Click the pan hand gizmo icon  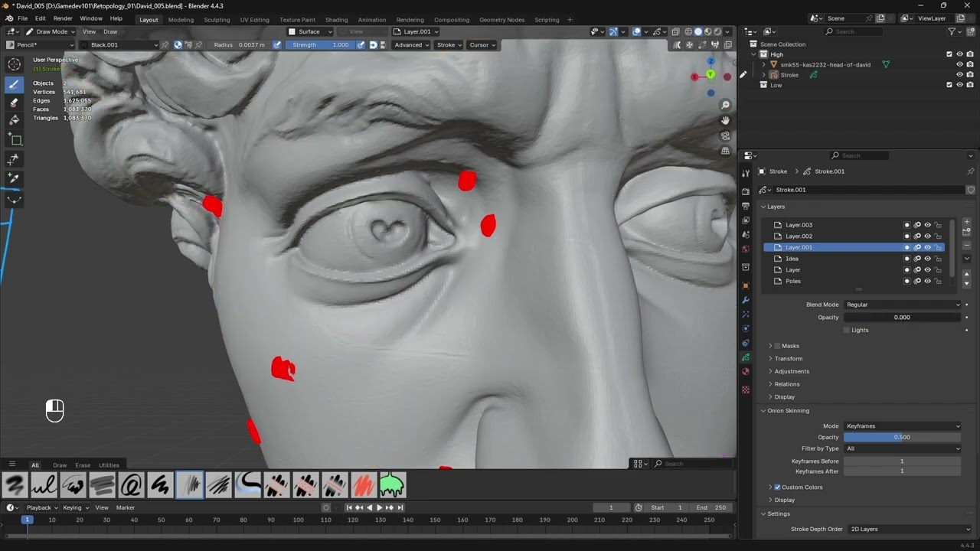point(725,120)
